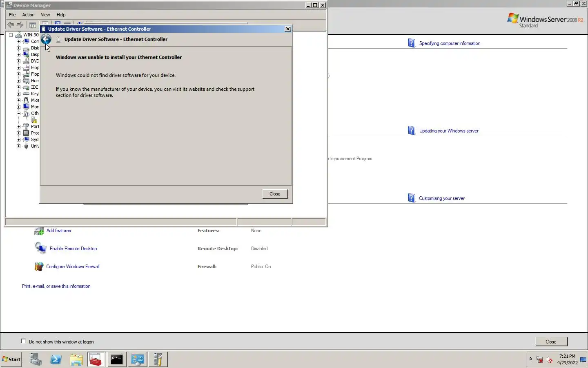Select the Hum(an Interface Devices) category icon
Viewport: 588px width, 368px height.
coord(26,81)
